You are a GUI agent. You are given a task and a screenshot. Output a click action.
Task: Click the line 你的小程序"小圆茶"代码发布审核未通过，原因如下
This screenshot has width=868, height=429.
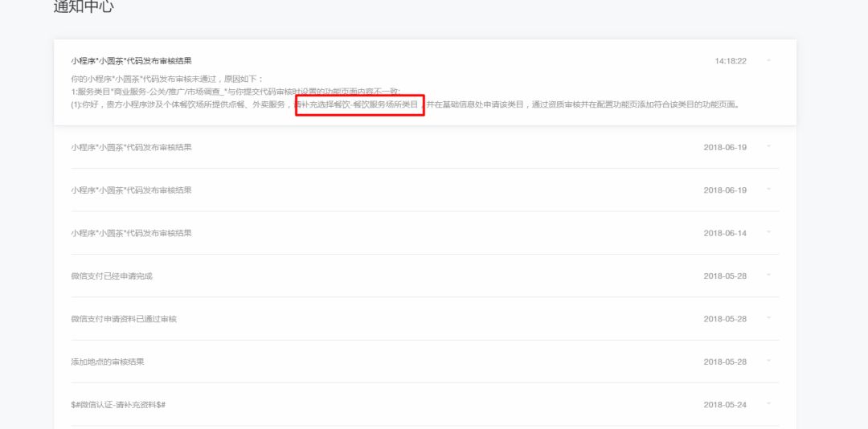click(168, 79)
